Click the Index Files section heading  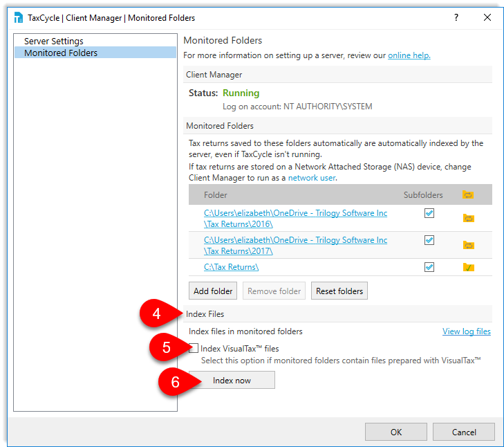[205, 314]
